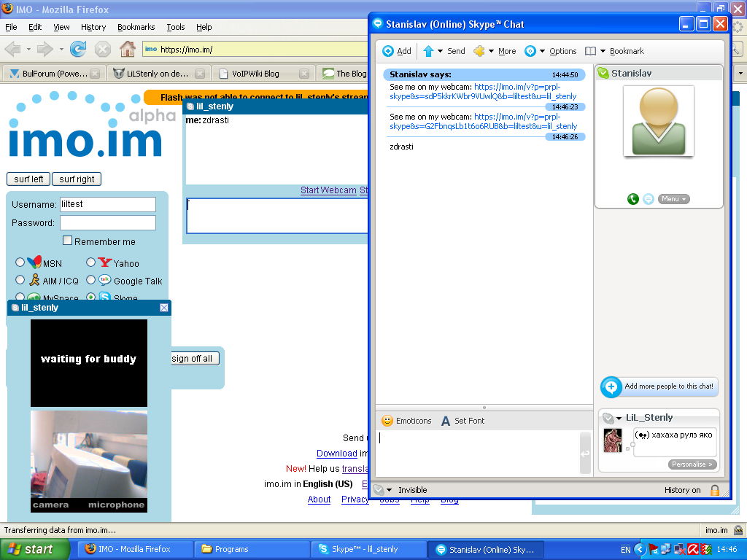This screenshot has width=747, height=560.
Task: Open the Firefox Forward history dropdown arrow
Action: [61, 49]
